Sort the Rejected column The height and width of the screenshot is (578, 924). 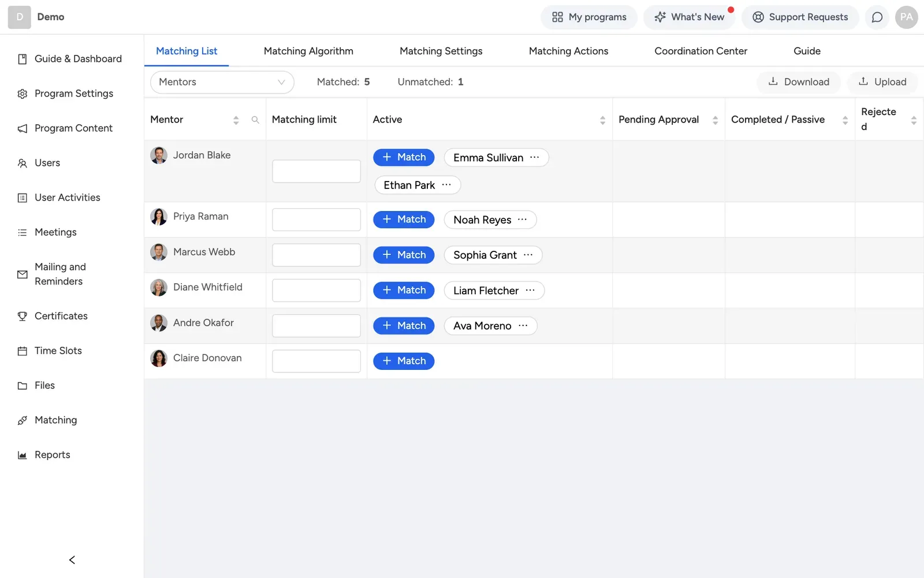(914, 120)
